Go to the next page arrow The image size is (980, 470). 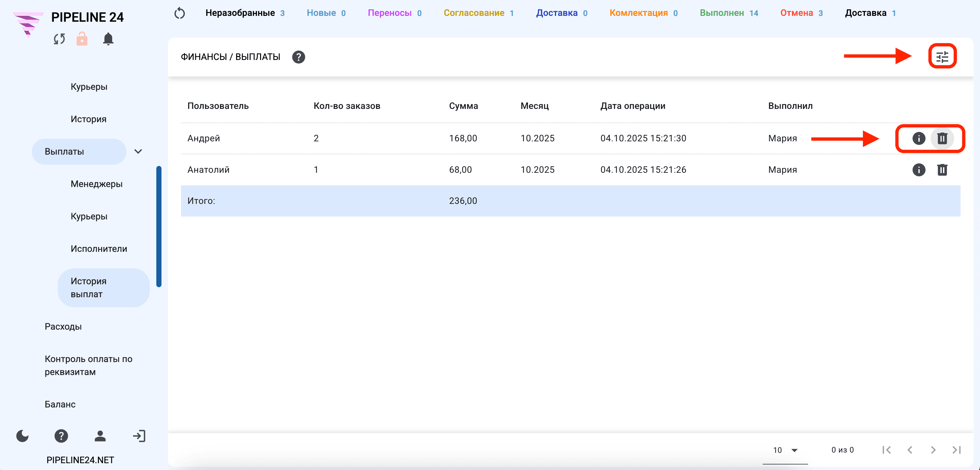coord(933,450)
